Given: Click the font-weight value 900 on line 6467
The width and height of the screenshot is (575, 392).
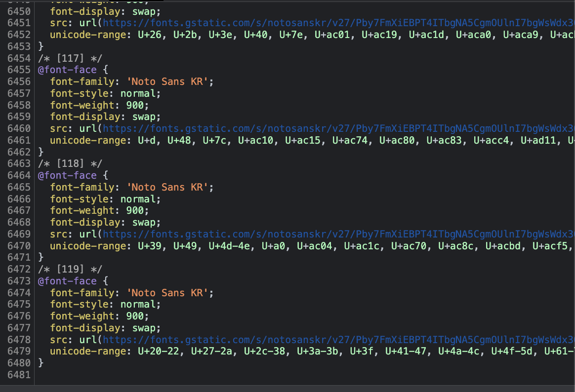Looking at the screenshot, I should click(134, 210).
